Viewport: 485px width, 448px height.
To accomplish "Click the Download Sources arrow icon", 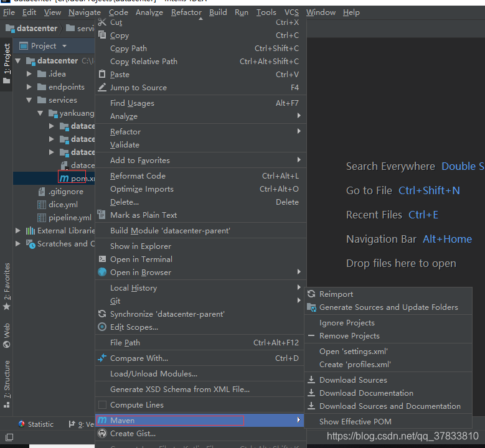I will pos(311,380).
